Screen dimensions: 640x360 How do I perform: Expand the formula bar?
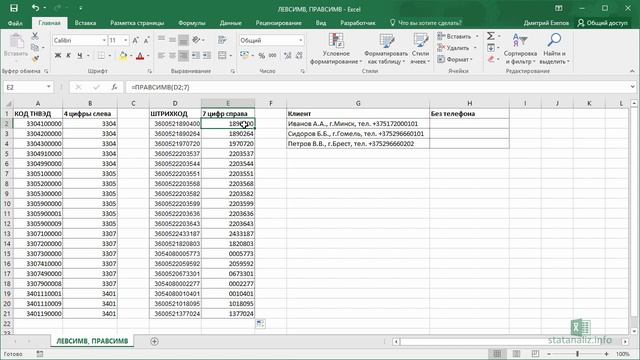pyautogui.click(x=632, y=87)
